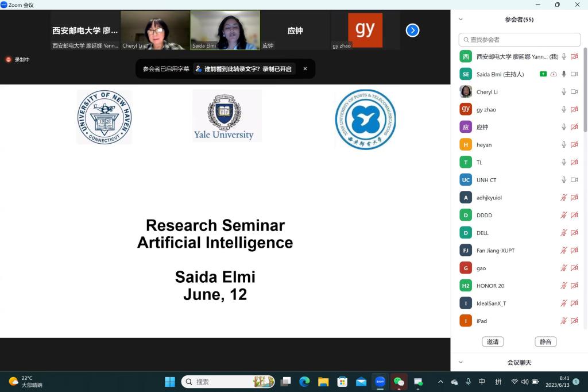Click the 邀请 invite button
The width and height of the screenshot is (588, 392).
[x=493, y=341]
